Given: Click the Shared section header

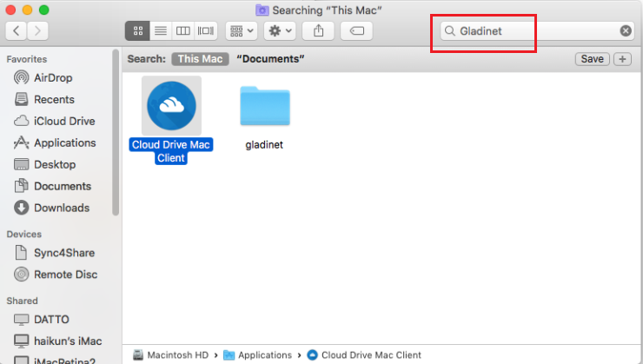Looking at the screenshot, I should point(22,301).
